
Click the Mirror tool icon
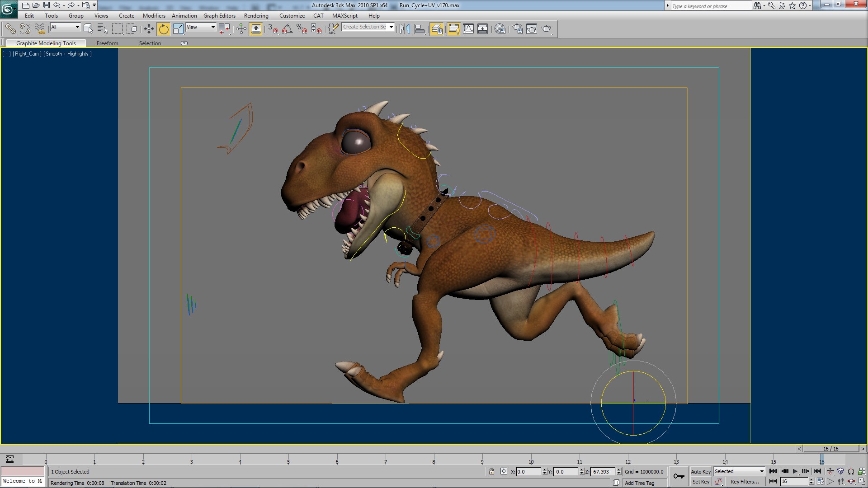(405, 29)
